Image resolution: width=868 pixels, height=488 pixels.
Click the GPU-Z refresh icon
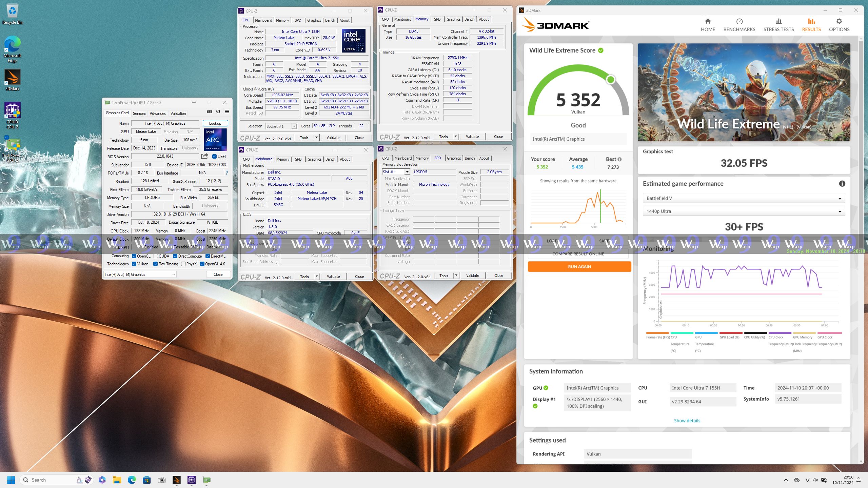[x=218, y=112]
